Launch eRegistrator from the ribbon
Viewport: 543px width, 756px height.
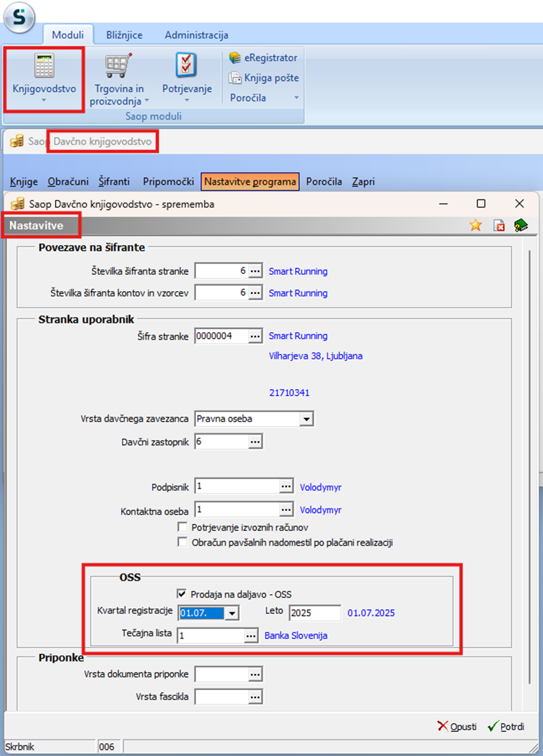[x=263, y=57]
